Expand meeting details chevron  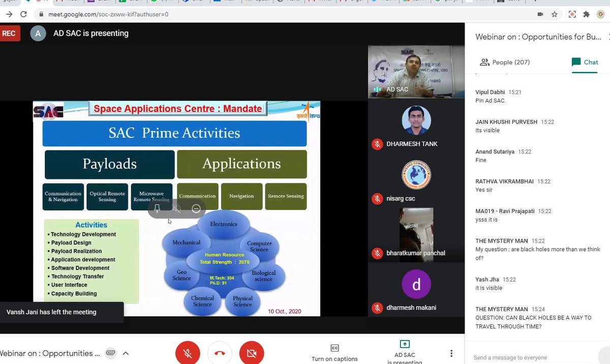[126, 353]
